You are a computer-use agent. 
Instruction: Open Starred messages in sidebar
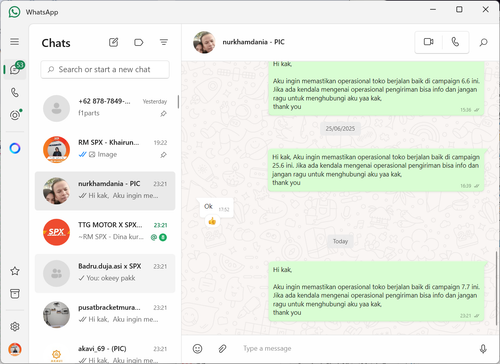click(x=15, y=271)
